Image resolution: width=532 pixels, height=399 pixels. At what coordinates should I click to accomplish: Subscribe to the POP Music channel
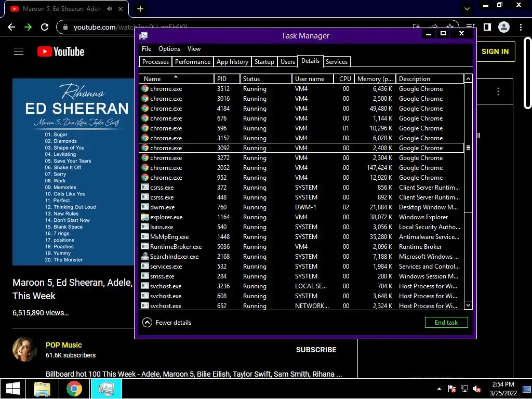(x=316, y=350)
